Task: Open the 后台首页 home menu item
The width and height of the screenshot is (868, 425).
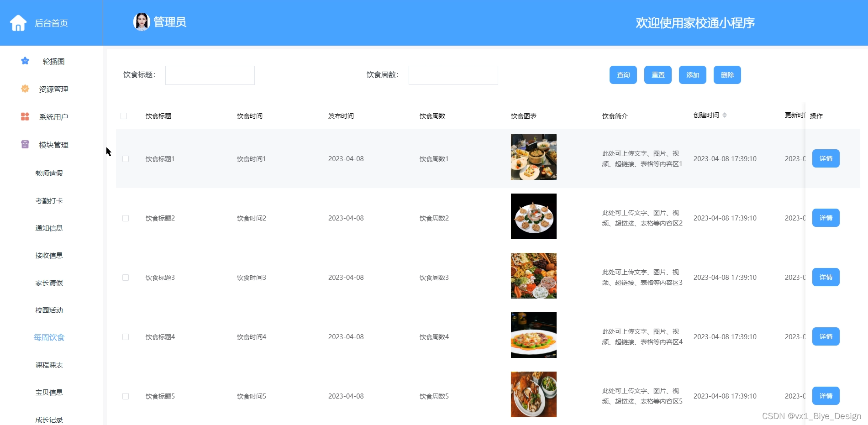Action: click(x=51, y=23)
